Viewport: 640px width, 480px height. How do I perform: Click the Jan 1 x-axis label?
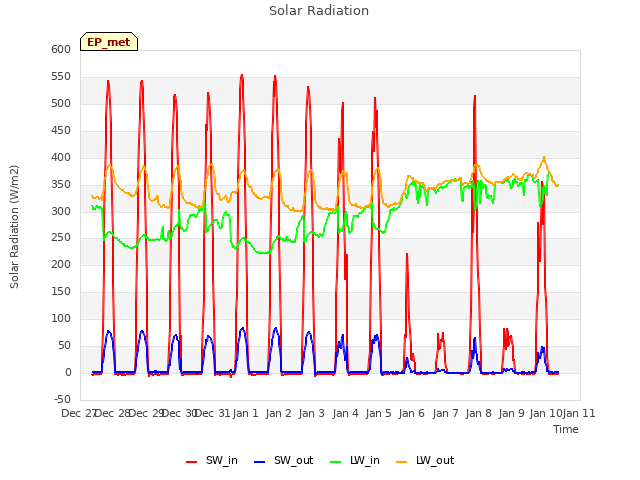[x=246, y=413]
